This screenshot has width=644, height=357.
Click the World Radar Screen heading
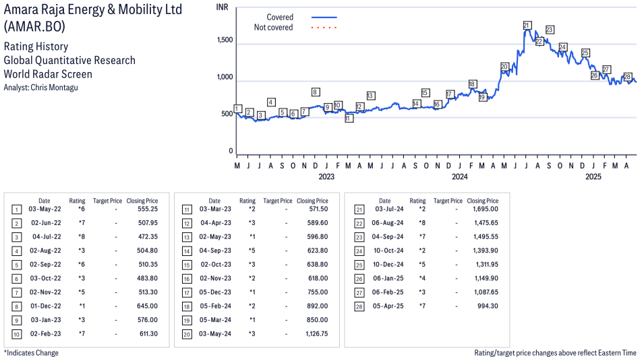(x=48, y=74)
